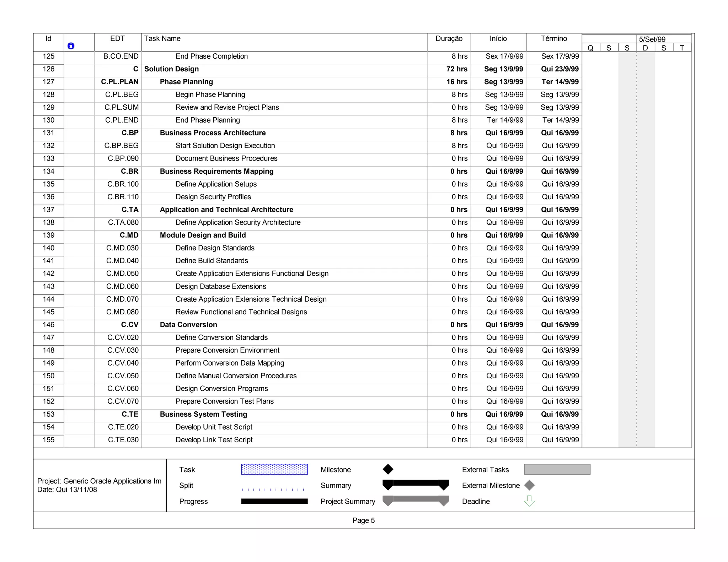This screenshot has width=728, height=562.
Task: Click the gray External Milestone diamond
Action: (x=529, y=485)
